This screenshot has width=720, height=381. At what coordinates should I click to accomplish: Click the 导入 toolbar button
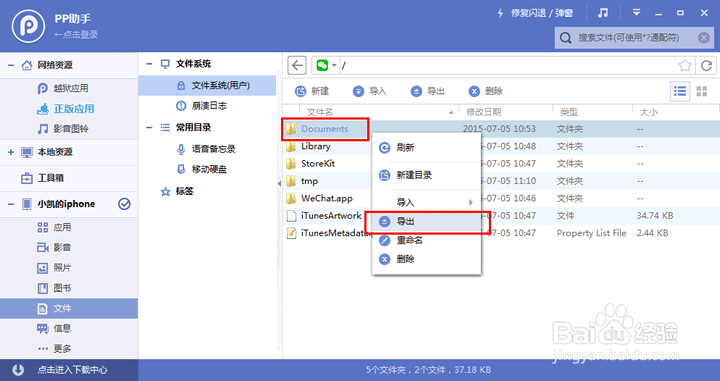[x=370, y=91]
